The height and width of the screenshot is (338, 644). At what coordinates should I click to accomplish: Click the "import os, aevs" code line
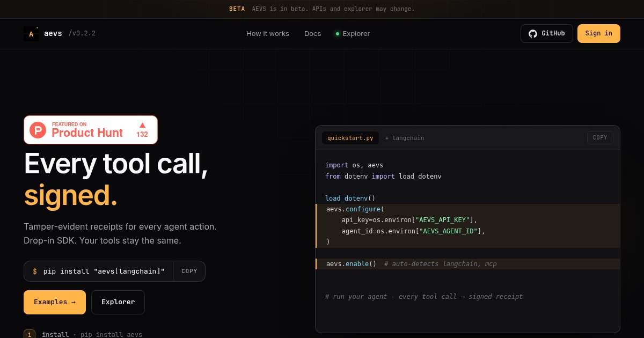click(x=354, y=165)
